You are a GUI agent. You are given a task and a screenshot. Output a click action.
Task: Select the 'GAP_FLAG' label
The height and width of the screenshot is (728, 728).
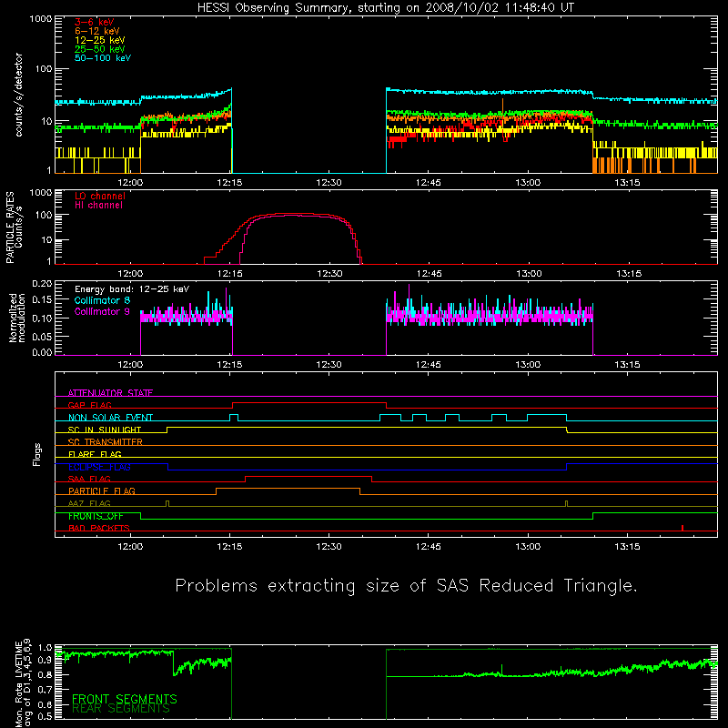click(x=89, y=405)
